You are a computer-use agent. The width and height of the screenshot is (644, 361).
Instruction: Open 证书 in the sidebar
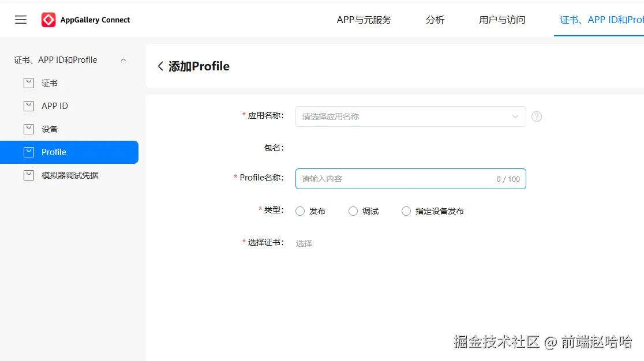pos(69,83)
